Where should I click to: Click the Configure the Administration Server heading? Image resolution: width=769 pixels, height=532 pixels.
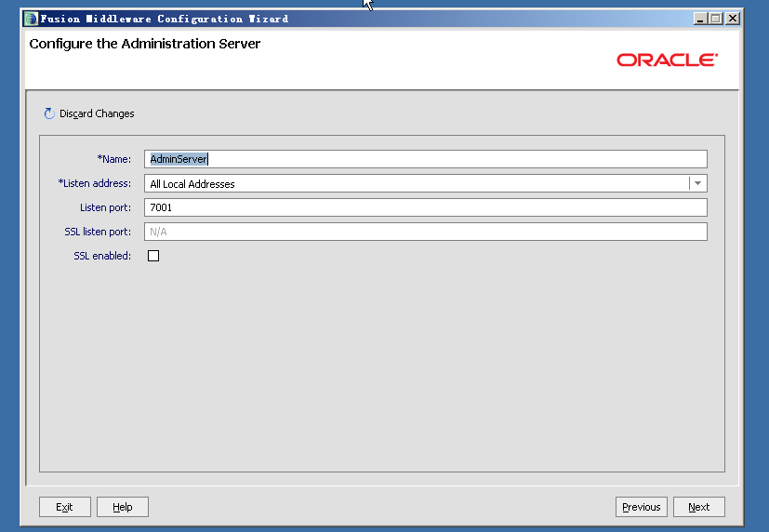[x=145, y=44]
